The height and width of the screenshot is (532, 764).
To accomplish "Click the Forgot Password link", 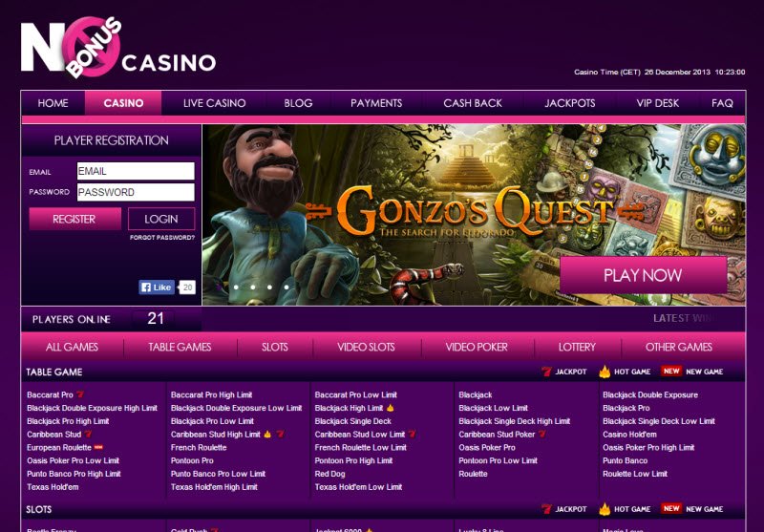I will pos(162,238).
